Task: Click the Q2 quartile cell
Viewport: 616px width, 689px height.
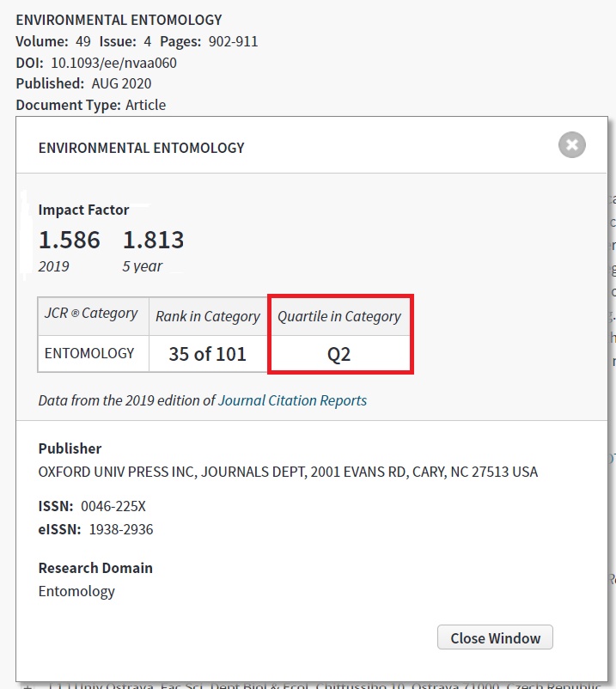Action: [x=339, y=354]
